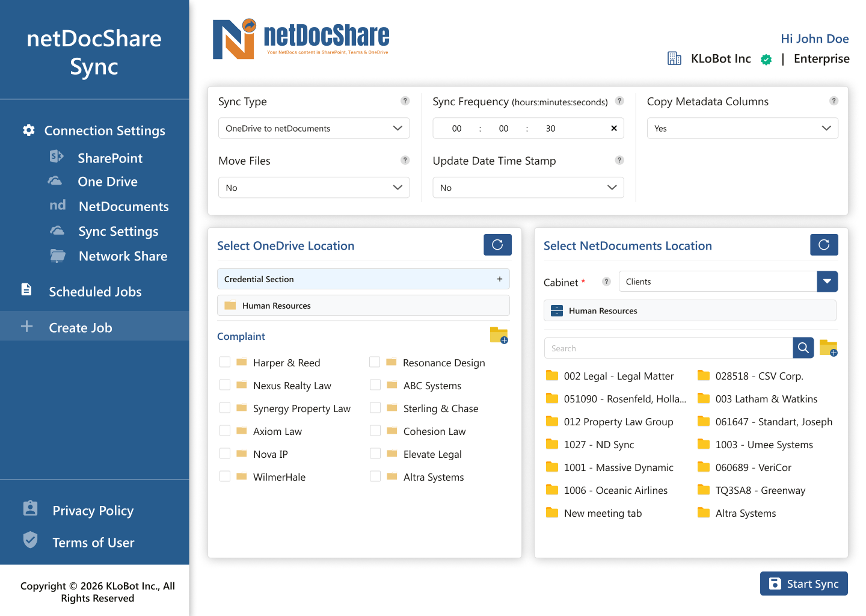Refresh the OneDrive location list
866x616 pixels.
(x=497, y=244)
